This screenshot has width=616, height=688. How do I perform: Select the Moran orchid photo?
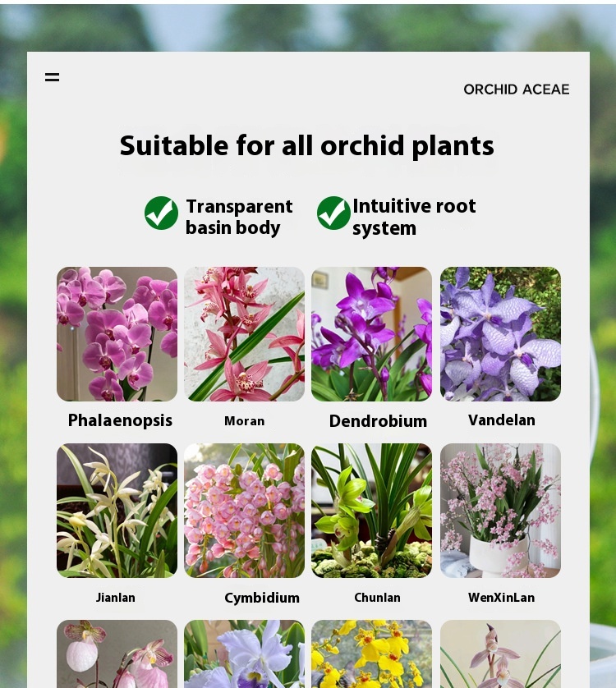(244, 334)
